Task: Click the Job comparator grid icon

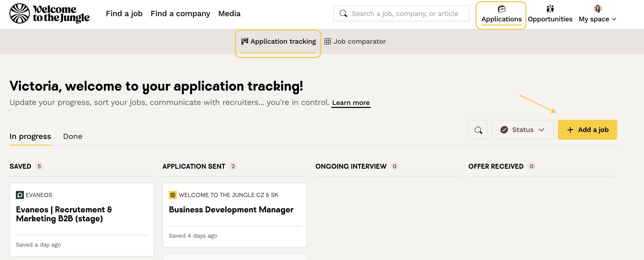Action: click(x=327, y=41)
